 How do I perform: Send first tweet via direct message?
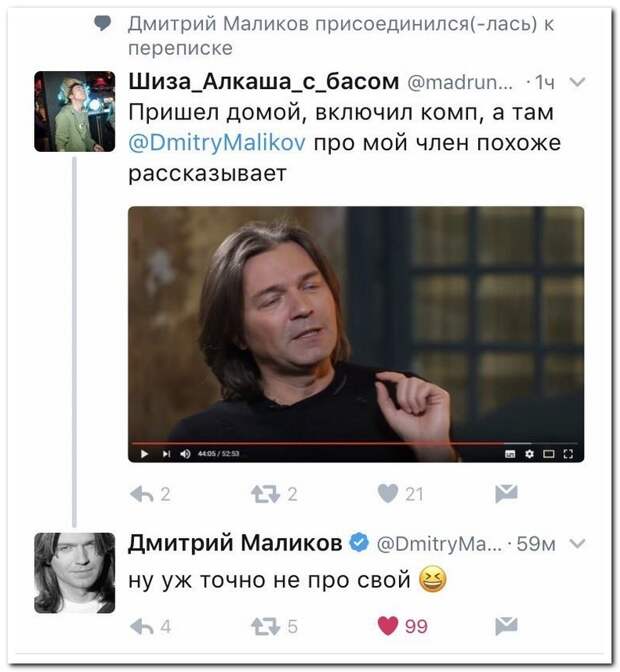tap(506, 494)
